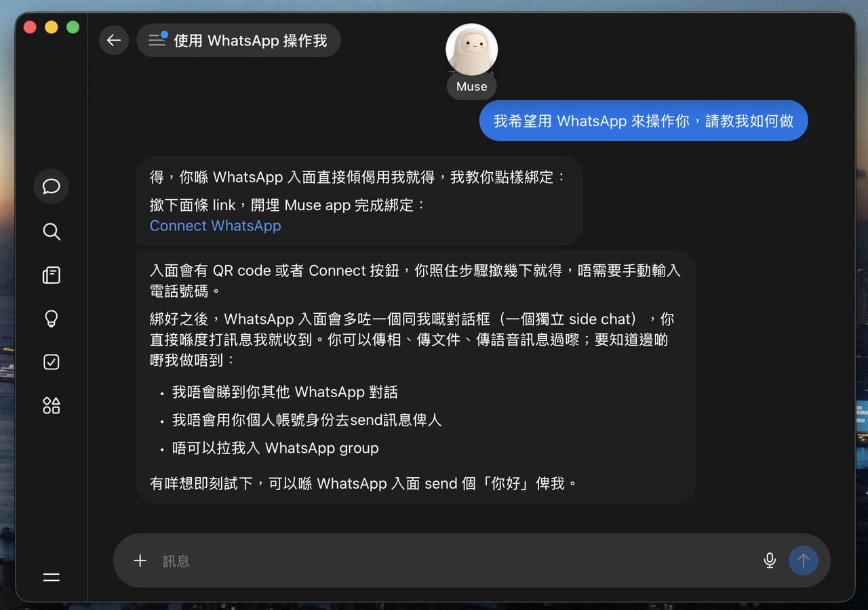Click the bullet '唔可以拉我入 WhatsApp group'
The height and width of the screenshot is (610, 868).
coord(275,448)
